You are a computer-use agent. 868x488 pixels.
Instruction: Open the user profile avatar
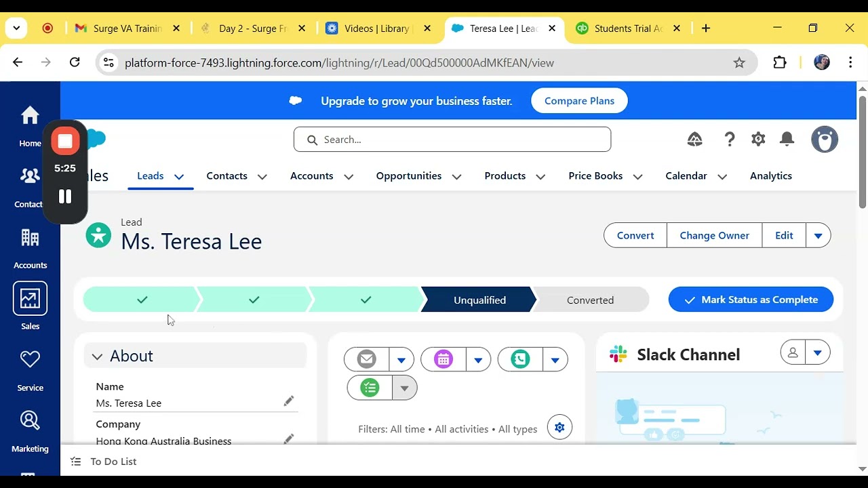coord(825,140)
